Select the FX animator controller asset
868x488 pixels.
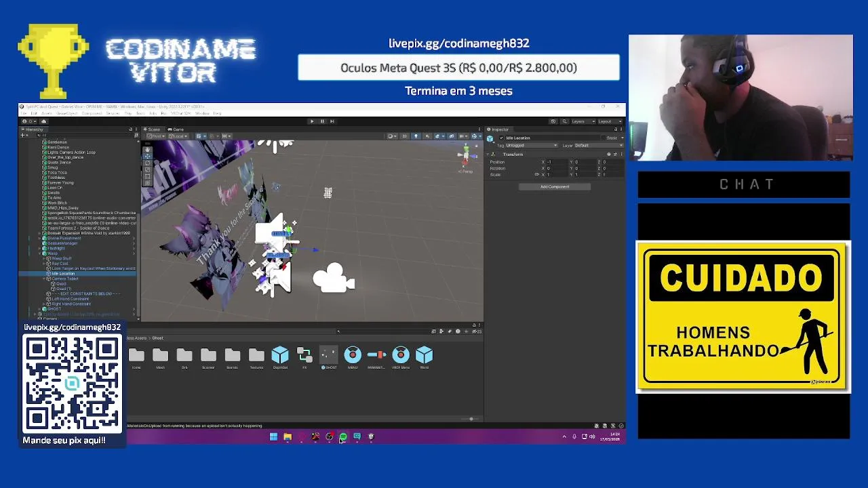coord(304,357)
